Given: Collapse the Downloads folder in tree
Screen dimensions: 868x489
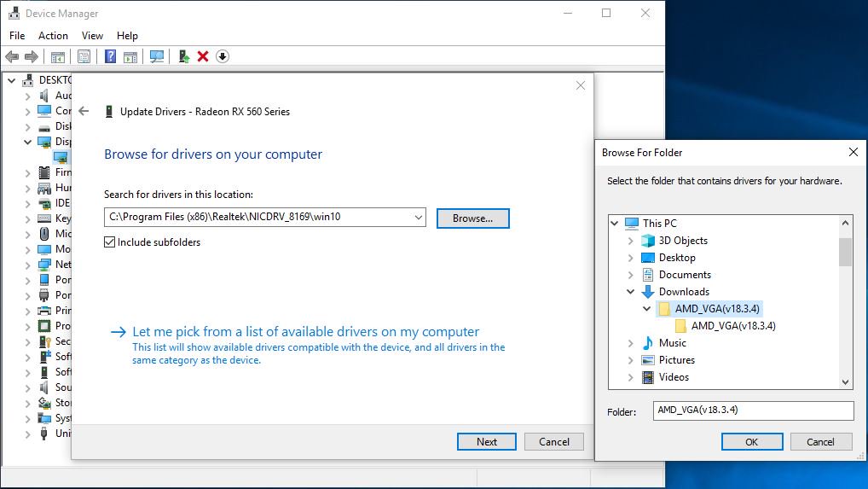Looking at the screenshot, I should [631, 292].
